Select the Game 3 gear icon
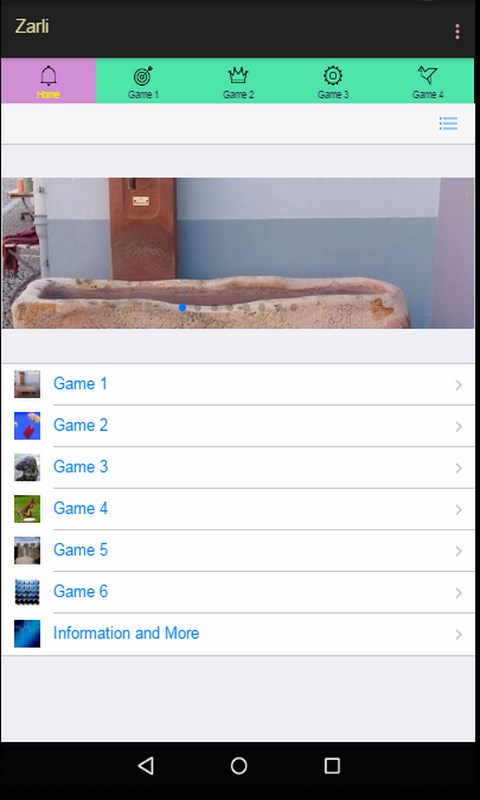The image size is (480, 800). (333, 76)
